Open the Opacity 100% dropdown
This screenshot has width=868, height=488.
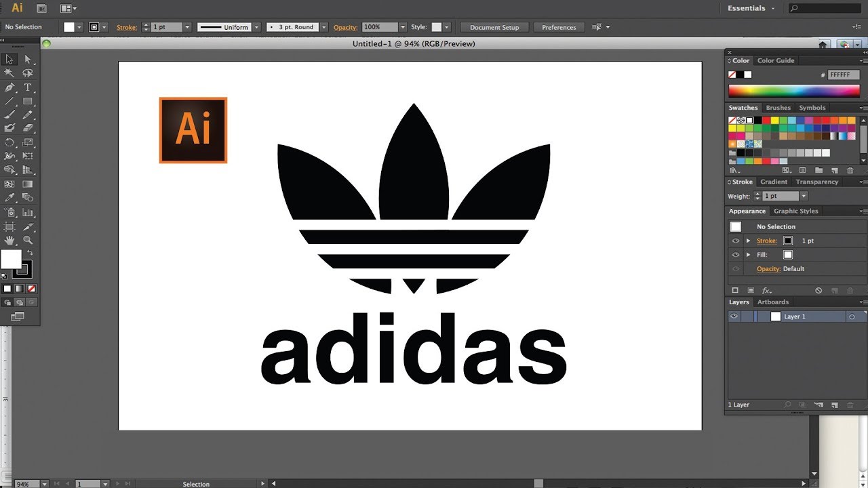(x=403, y=27)
